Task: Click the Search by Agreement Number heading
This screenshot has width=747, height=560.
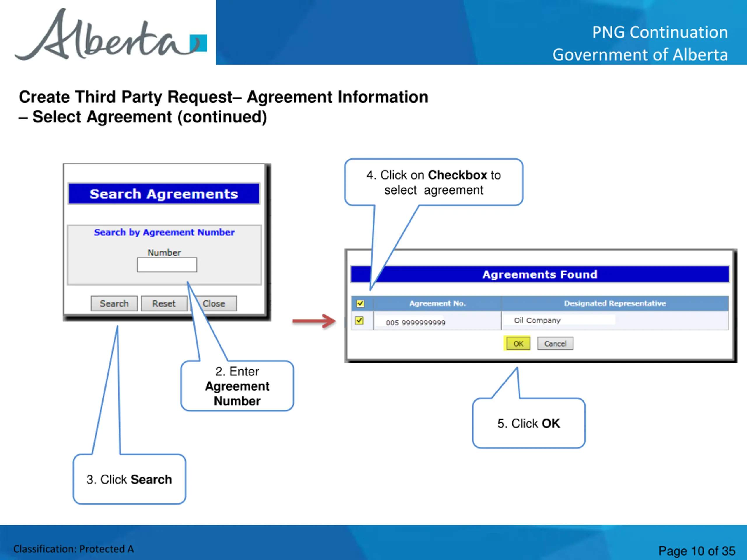Action: [164, 232]
